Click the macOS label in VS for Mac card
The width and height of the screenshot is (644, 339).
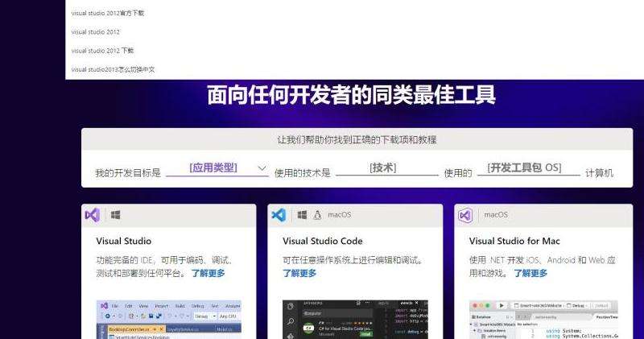[496, 215]
